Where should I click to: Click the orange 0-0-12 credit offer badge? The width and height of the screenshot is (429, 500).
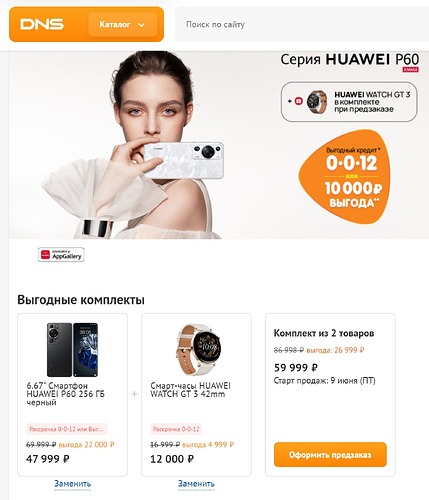[345, 178]
